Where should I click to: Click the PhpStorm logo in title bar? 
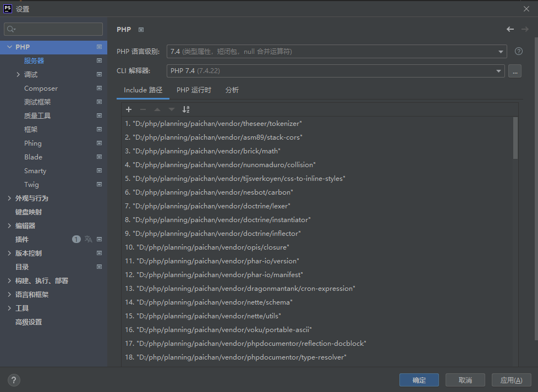click(8, 9)
